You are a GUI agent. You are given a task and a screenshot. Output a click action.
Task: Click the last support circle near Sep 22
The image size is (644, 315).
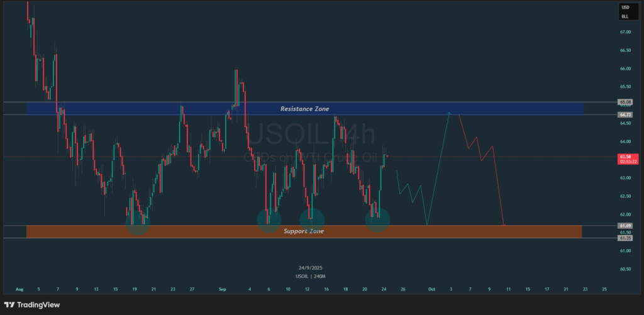pyautogui.click(x=377, y=219)
